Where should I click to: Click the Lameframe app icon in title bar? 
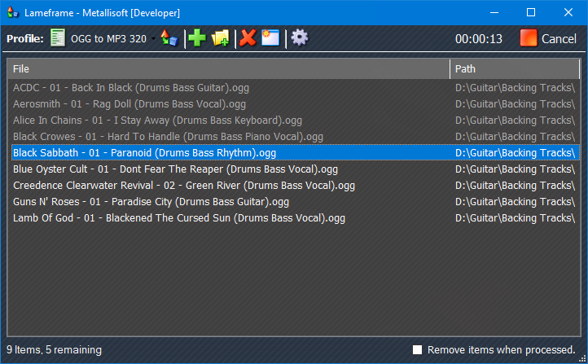12,13
